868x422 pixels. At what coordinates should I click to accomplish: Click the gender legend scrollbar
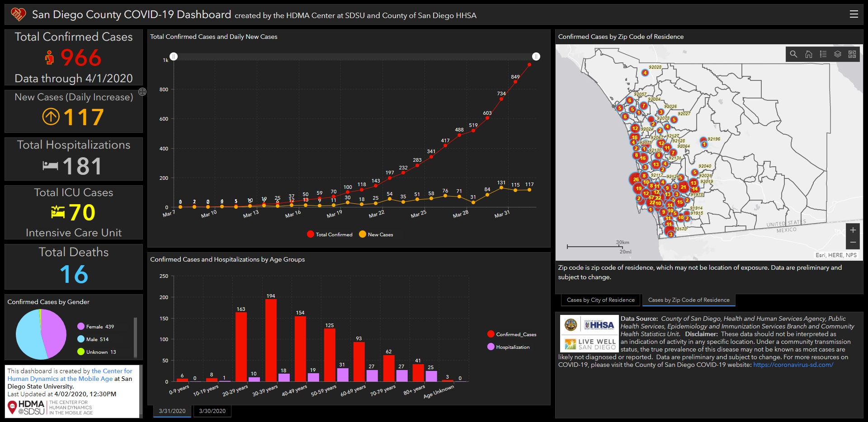point(135,337)
